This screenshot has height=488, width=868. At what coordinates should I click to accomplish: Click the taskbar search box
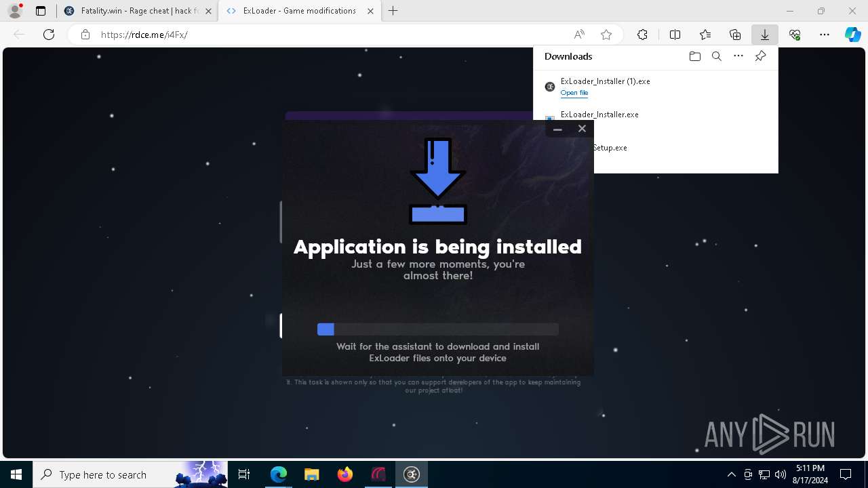coord(131,474)
